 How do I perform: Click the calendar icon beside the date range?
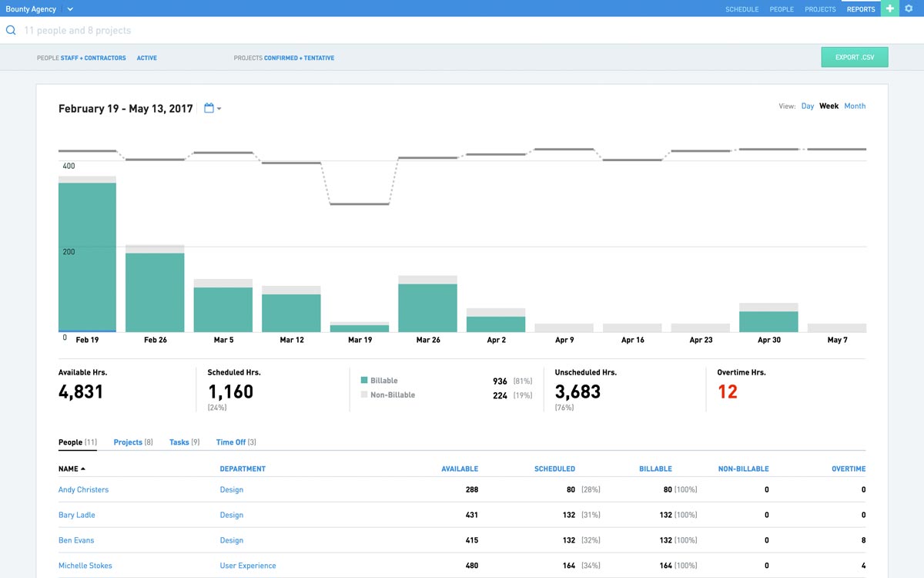click(209, 108)
